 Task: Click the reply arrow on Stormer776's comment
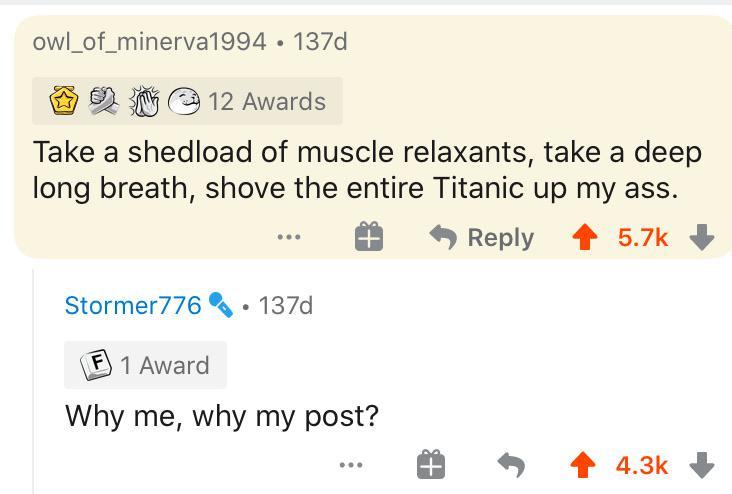511,465
